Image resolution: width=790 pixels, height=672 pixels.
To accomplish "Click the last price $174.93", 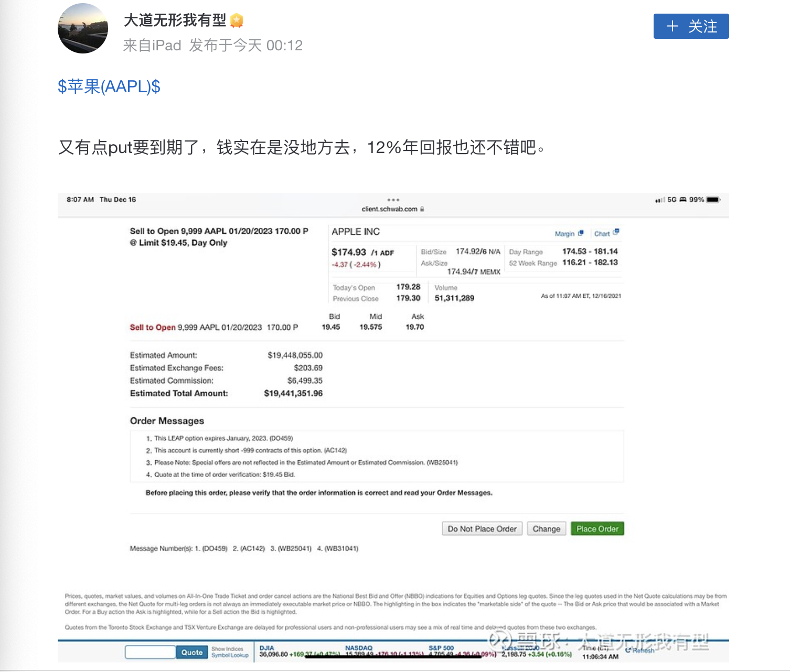I will tap(349, 252).
